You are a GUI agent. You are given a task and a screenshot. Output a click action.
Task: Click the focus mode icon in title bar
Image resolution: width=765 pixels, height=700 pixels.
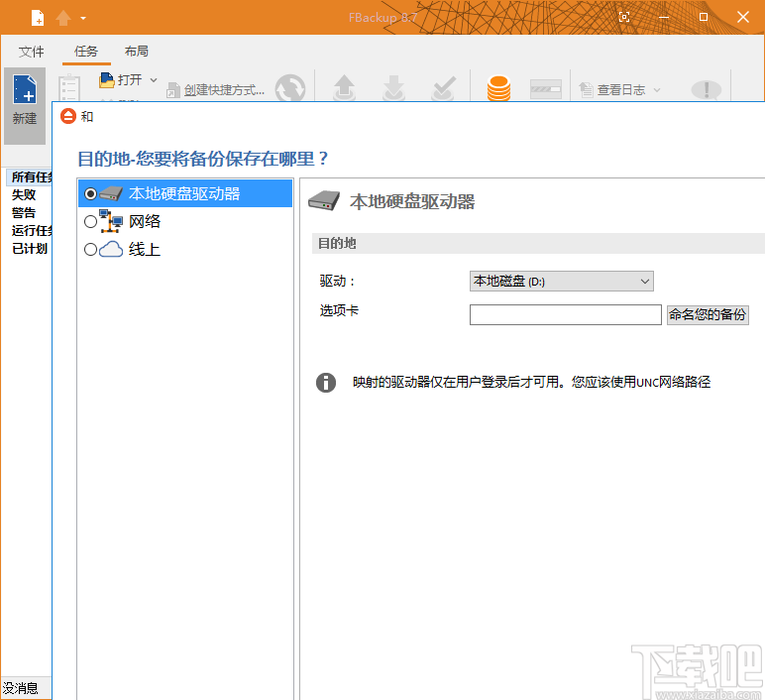(x=624, y=17)
